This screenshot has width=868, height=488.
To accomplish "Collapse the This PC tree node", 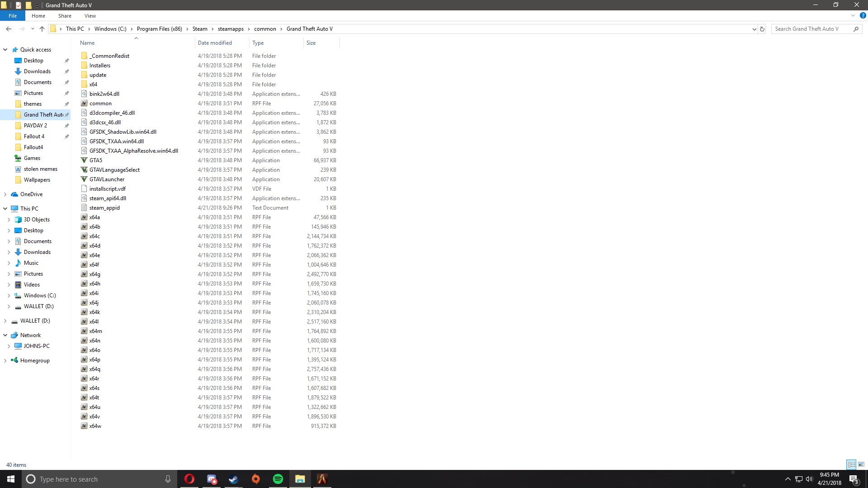I will click(x=5, y=209).
